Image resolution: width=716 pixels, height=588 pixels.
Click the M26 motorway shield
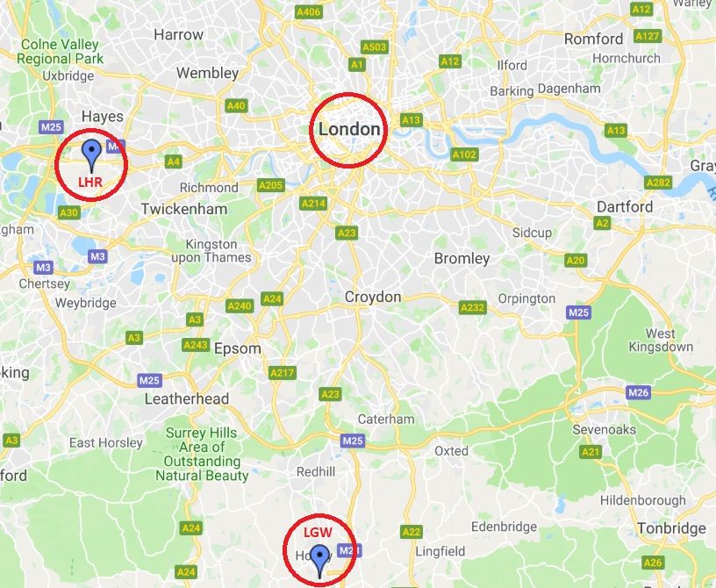(638, 392)
